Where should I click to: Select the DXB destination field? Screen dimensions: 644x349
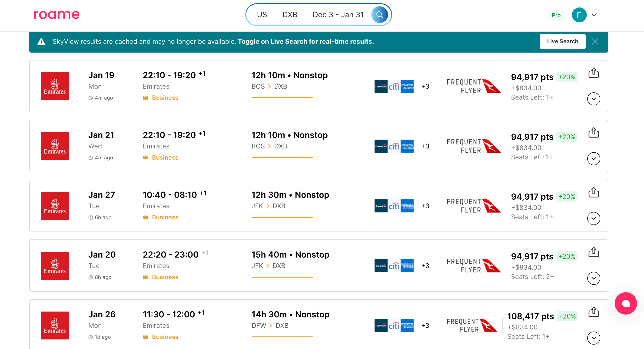(x=290, y=14)
